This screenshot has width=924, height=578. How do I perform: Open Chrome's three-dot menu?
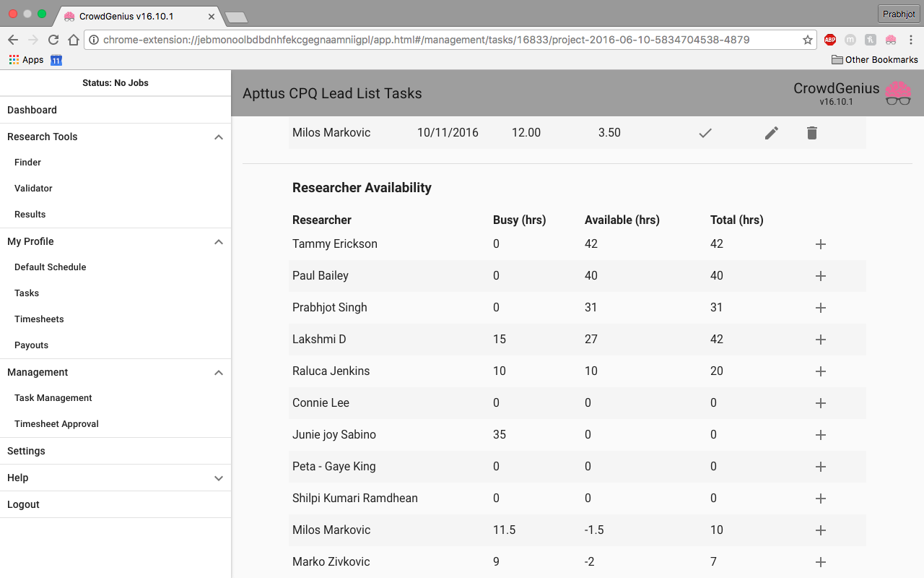tap(911, 40)
